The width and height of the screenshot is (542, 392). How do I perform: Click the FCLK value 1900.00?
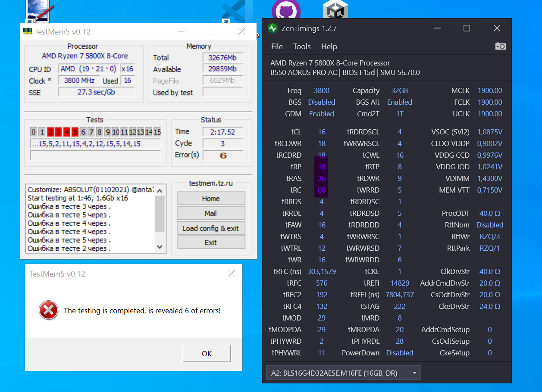tap(490, 102)
